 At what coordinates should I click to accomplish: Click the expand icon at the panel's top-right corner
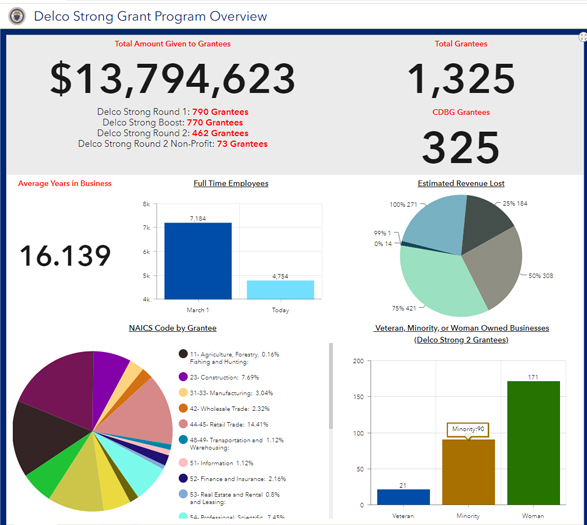(x=583, y=37)
